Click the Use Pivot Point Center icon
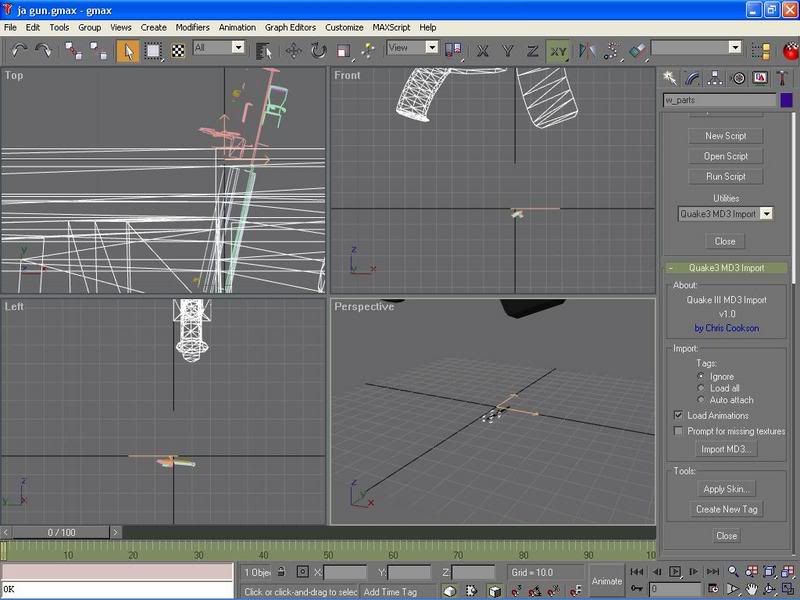This screenshot has height=600, width=800. tap(453, 50)
